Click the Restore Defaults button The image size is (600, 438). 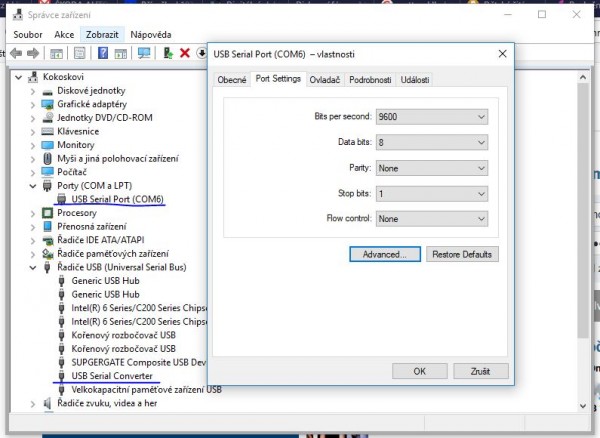point(461,255)
